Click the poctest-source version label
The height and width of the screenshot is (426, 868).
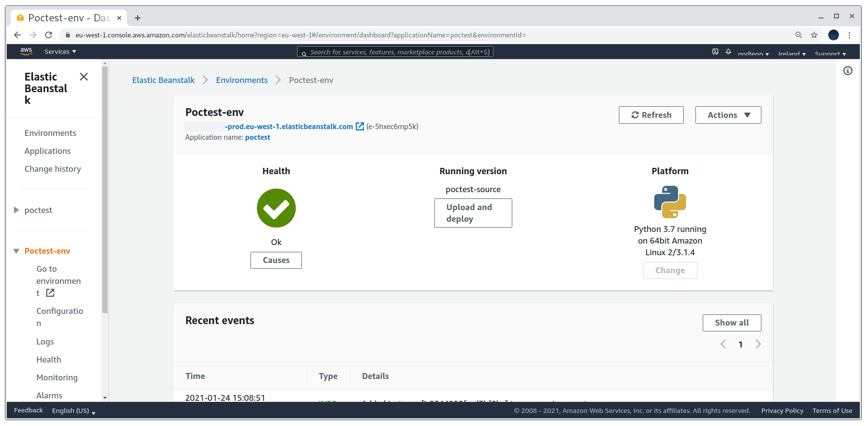tap(473, 189)
